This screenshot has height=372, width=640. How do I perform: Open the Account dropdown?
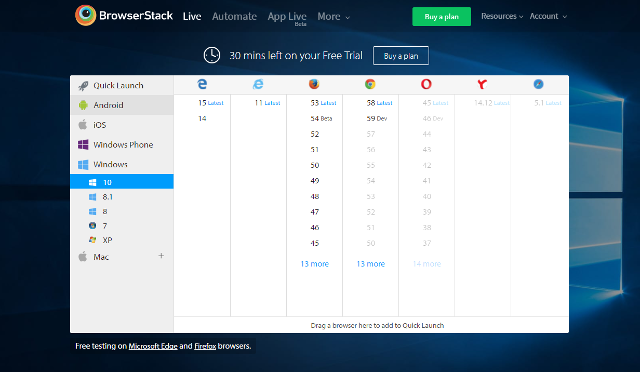pos(548,16)
